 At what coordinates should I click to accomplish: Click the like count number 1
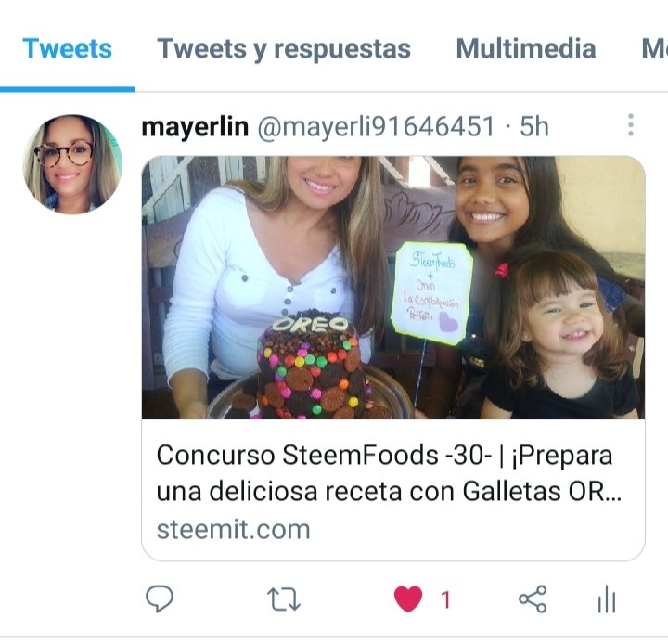[445, 600]
